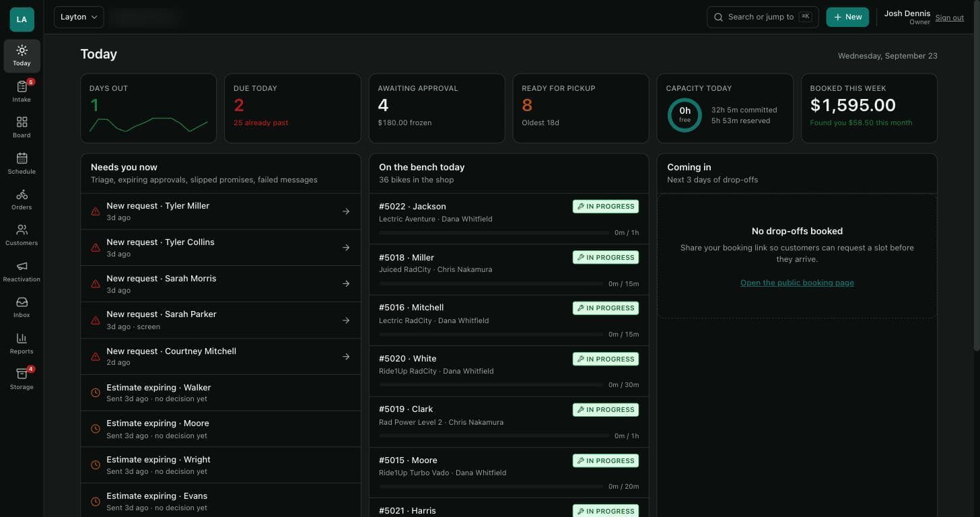The image size is (980, 517).
Task: Open bench order #5018 · Miller
Action: [x=509, y=270]
